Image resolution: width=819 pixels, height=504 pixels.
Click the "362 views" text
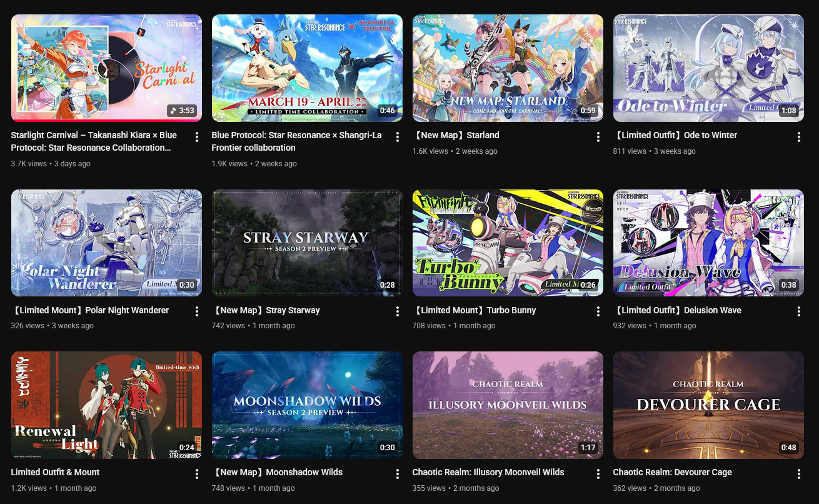pyautogui.click(x=630, y=488)
